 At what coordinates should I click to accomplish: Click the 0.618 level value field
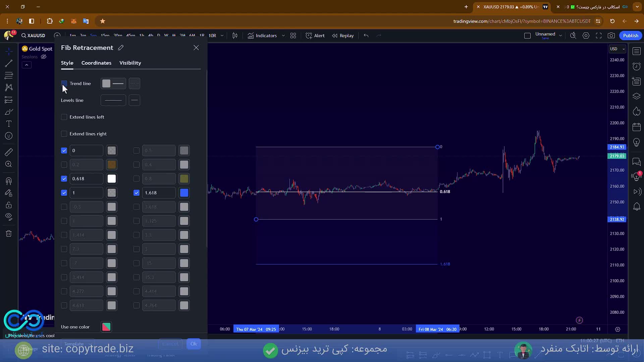pos(86,179)
